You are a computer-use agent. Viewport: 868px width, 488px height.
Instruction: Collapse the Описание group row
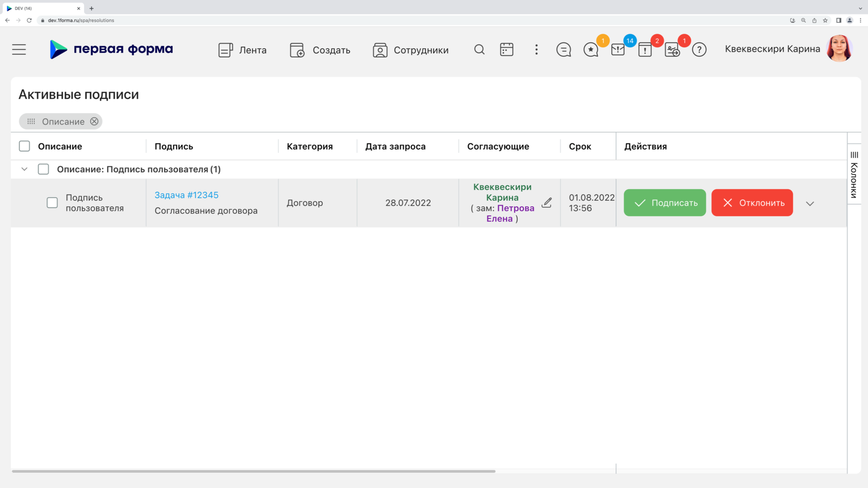click(x=24, y=169)
